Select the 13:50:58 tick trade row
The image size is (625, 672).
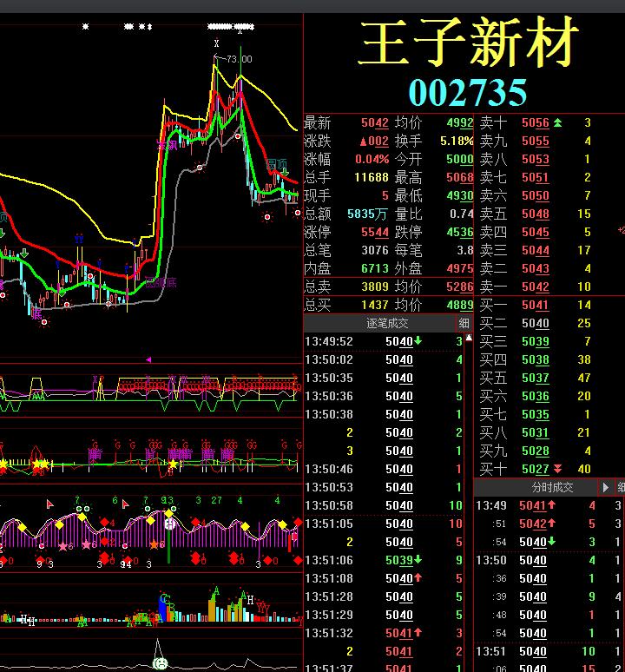pos(384,505)
